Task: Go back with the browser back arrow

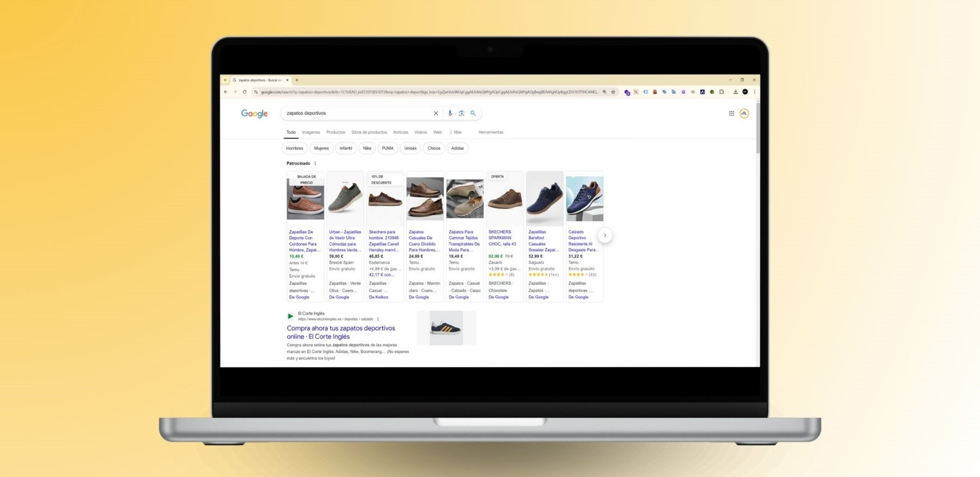Action: (x=225, y=92)
